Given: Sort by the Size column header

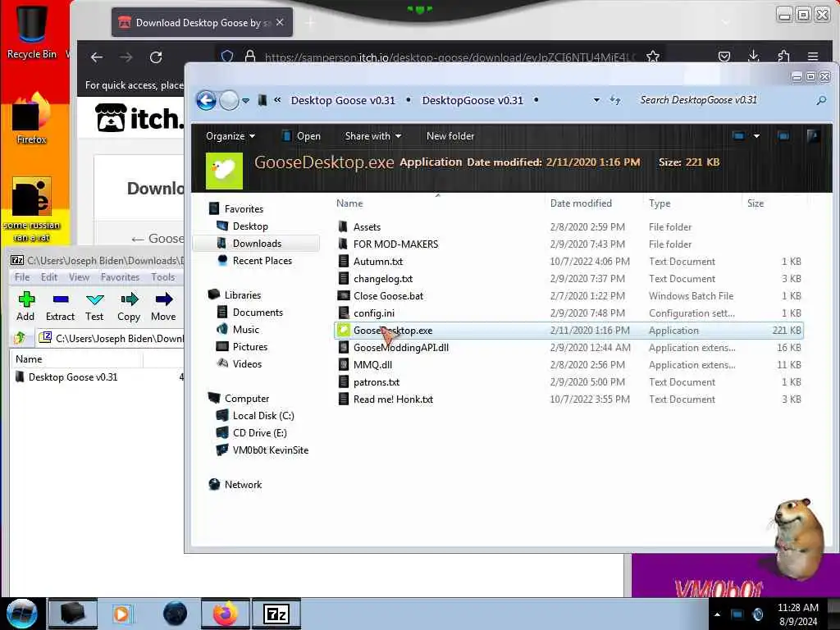Looking at the screenshot, I should click(x=756, y=203).
